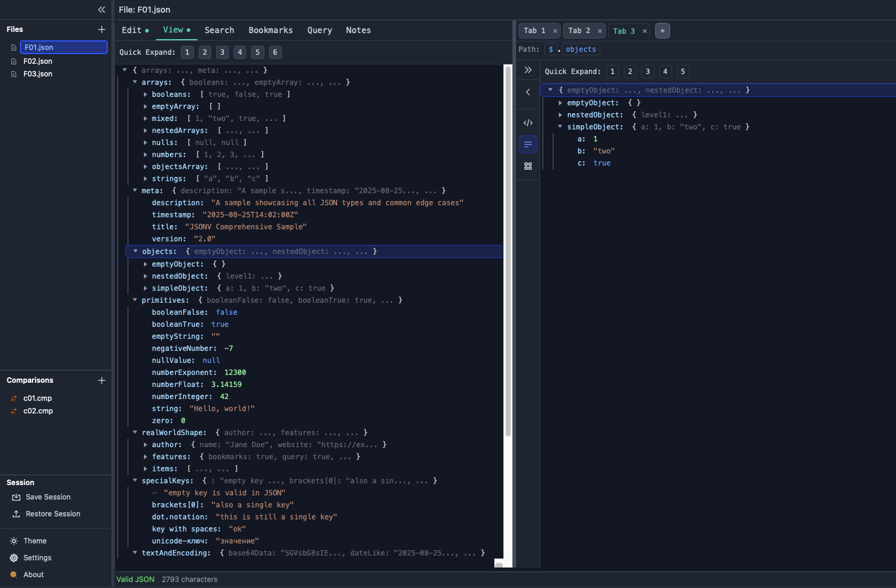Create a new file with the plus icon
The width and height of the screenshot is (896, 588).
101,29
